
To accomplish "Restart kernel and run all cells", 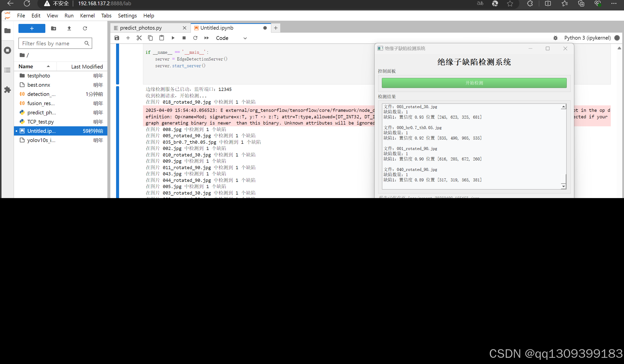I will [207, 38].
